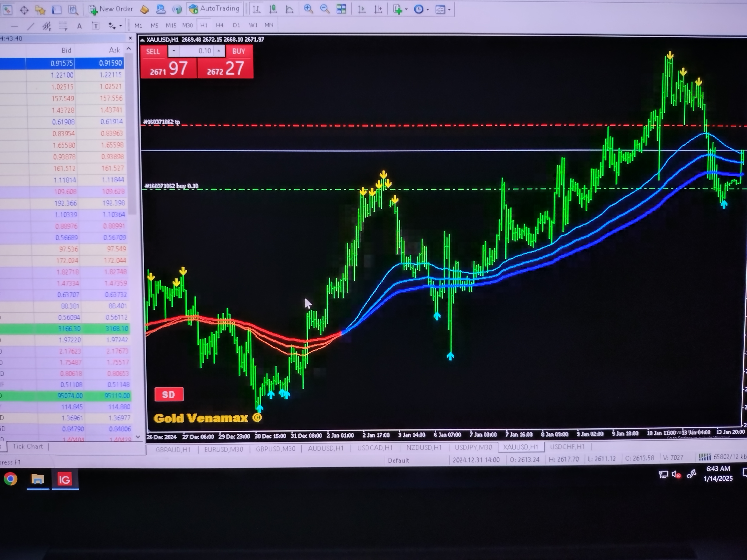Toggle the chart shift icon
The width and height of the screenshot is (747, 560).
pyautogui.click(x=378, y=10)
